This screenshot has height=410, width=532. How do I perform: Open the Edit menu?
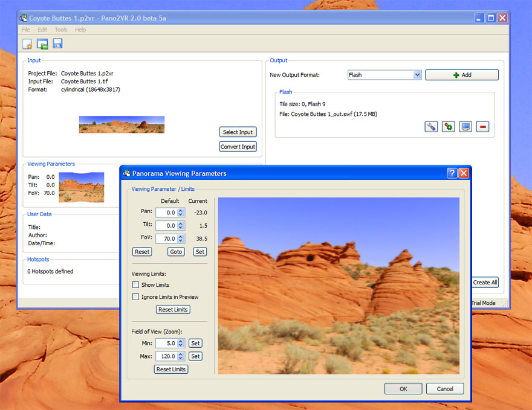pos(42,30)
